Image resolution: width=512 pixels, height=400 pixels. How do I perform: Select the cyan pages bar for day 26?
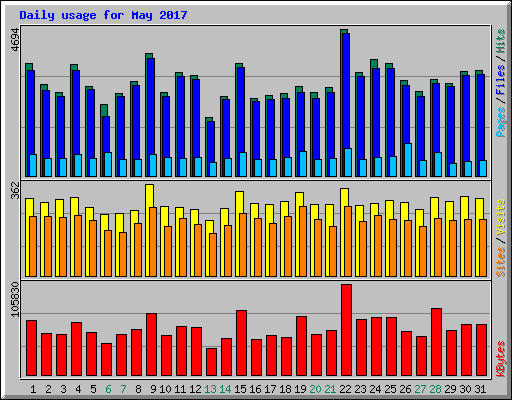[408, 160]
